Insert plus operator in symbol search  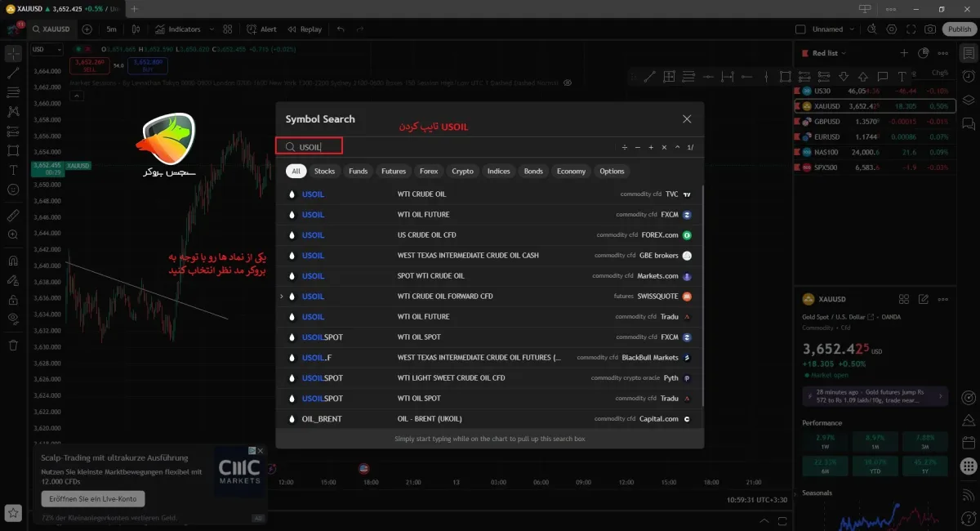pyautogui.click(x=651, y=147)
